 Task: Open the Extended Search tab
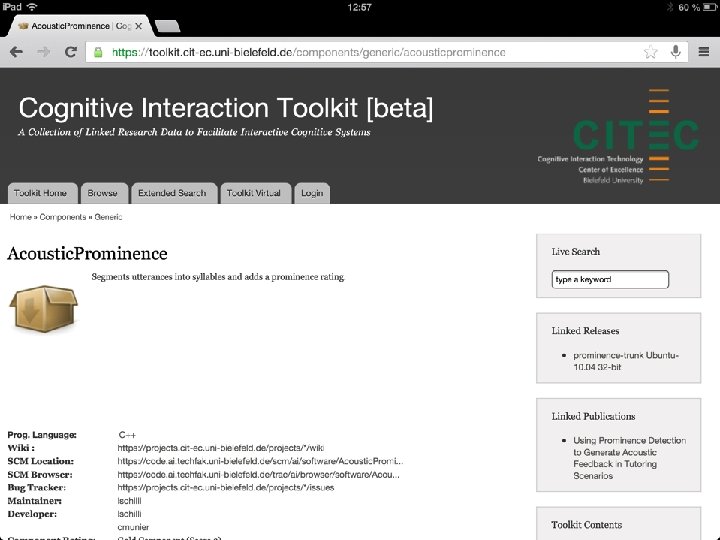172,193
